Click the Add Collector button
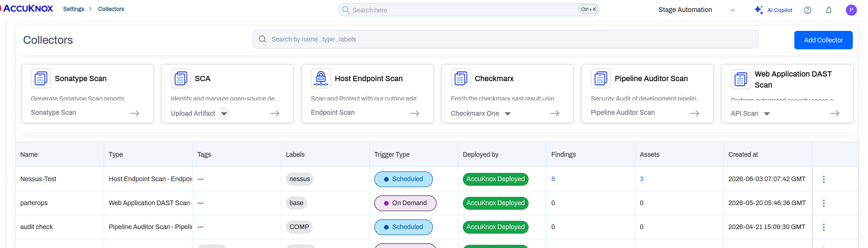Screen dimensions: 868x248 point(823,40)
